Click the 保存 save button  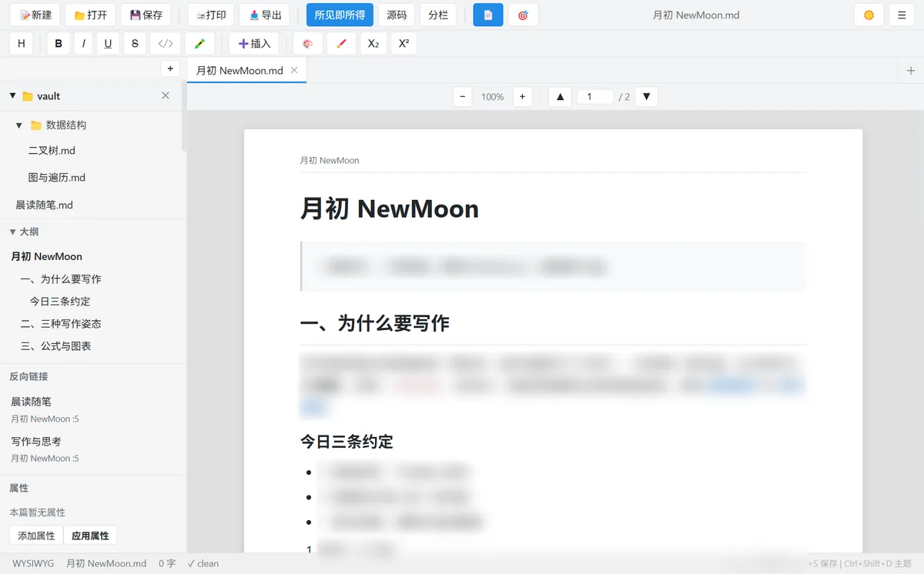click(146, 15)
